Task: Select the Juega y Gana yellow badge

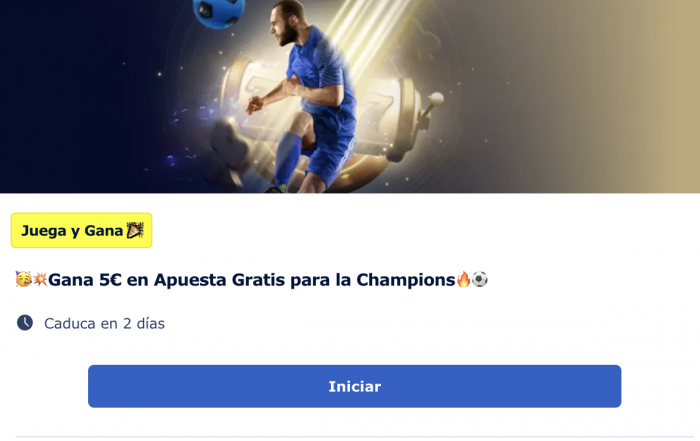Action: click(x=82, y=230)
